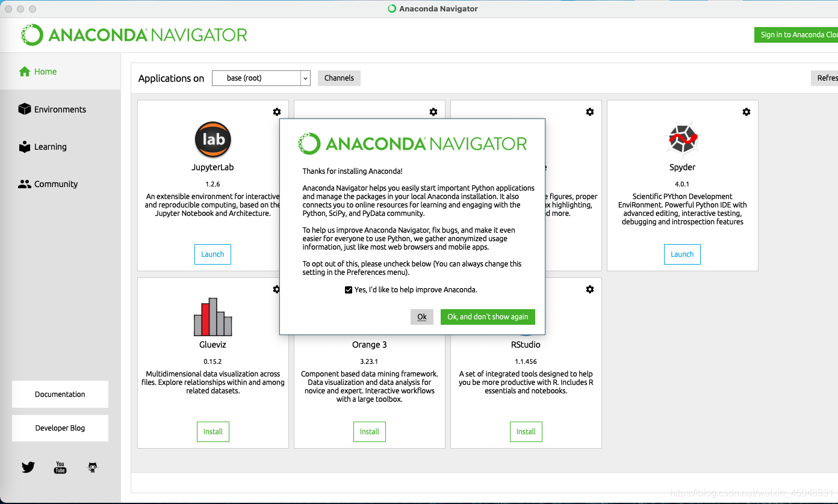
Task: Click the Community people icon
Action: pos(25,184)
